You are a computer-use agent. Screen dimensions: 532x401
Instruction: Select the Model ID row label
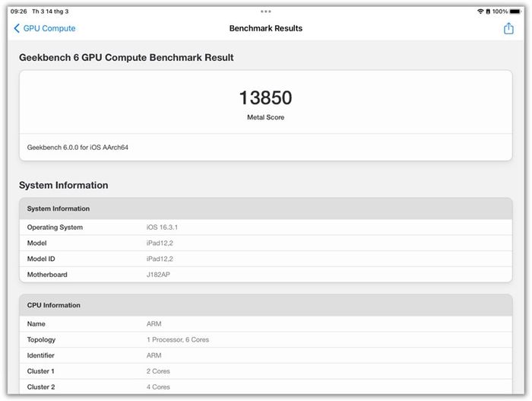41,259
